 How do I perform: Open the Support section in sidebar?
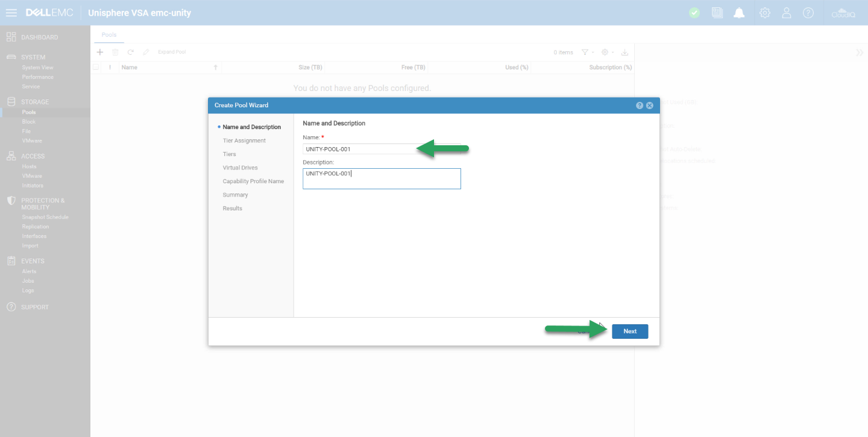click(x=35, y=307)
